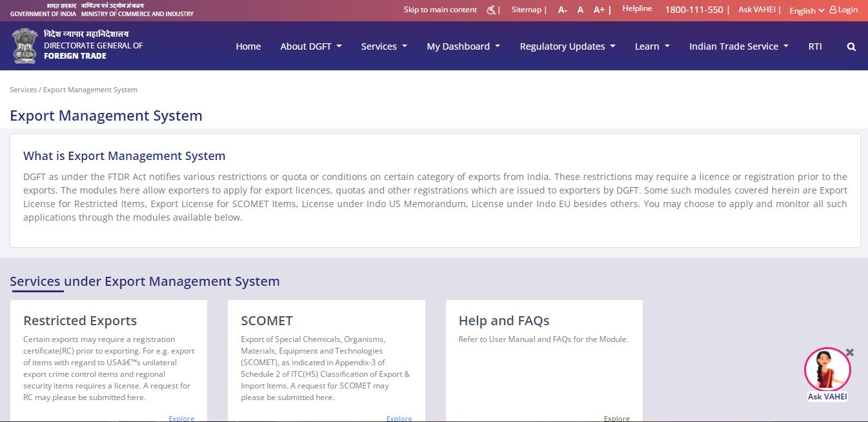Expand Regulatory Updates menu
This screenshot has height=422, width=868.
567,46
